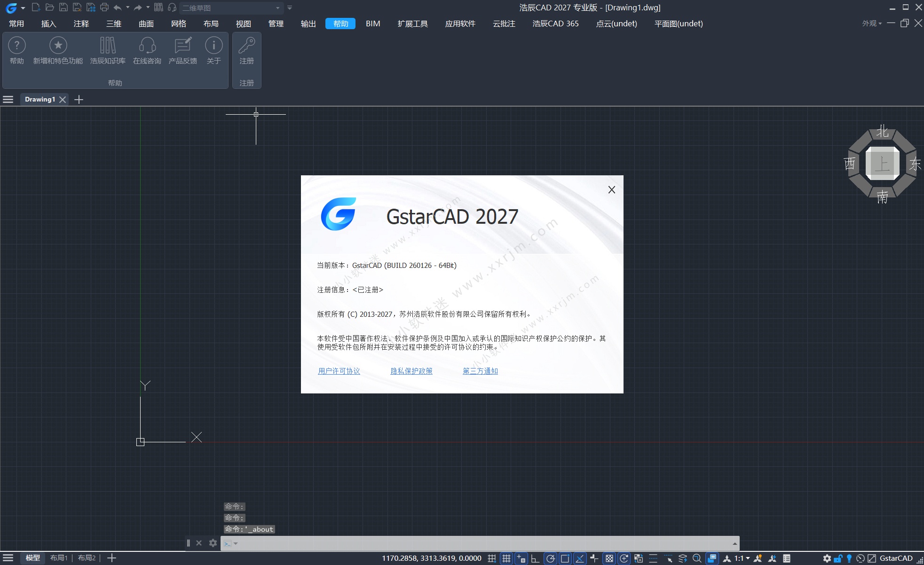This screenshot has width=924, height=565.
Task: Click the 上 face of the view cube
Action: pyautogui.click(x=882, y=164)
